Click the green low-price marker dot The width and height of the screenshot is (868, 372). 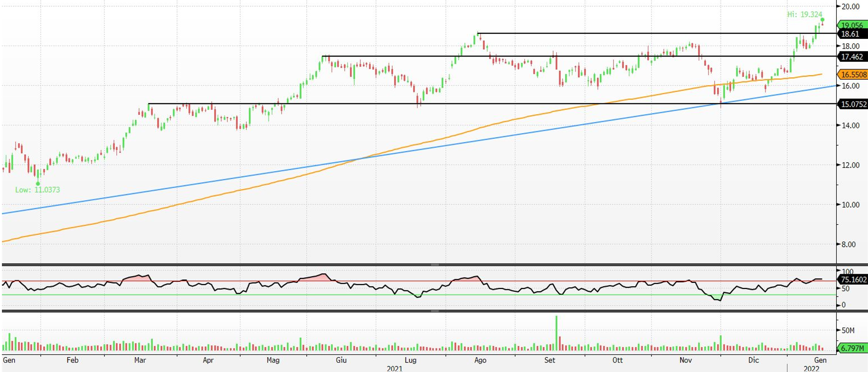38,184
